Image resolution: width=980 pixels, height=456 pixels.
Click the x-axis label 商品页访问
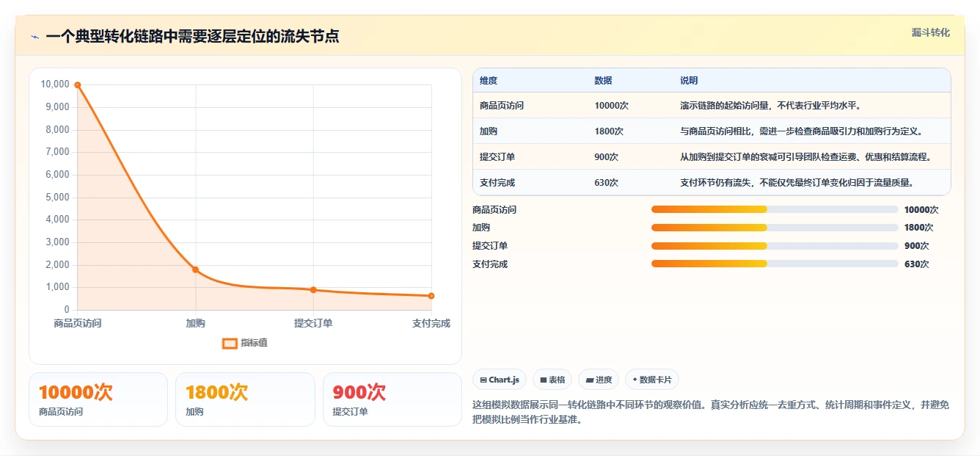click(x=78, y=323)
